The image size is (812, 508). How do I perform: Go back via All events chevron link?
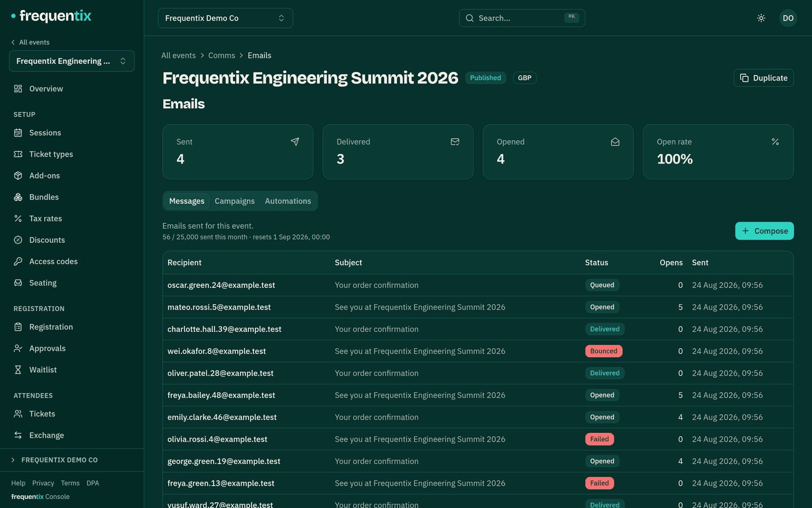(x=30, y=42)
